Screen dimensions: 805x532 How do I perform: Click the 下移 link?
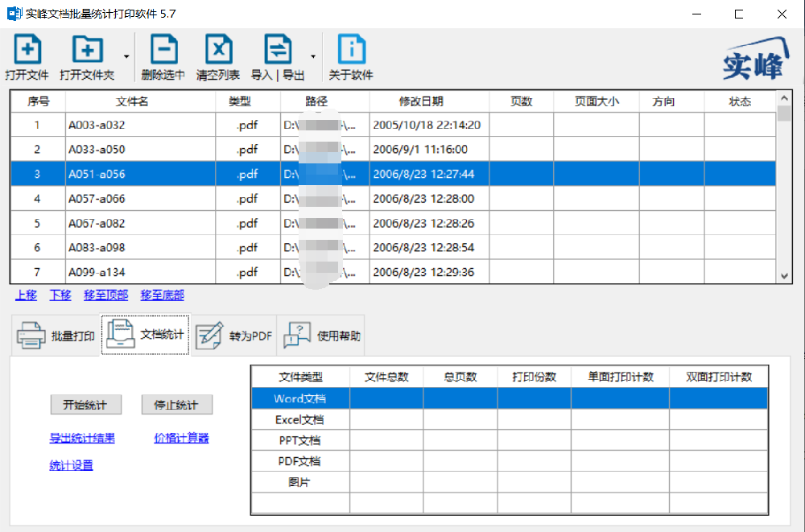60,295
